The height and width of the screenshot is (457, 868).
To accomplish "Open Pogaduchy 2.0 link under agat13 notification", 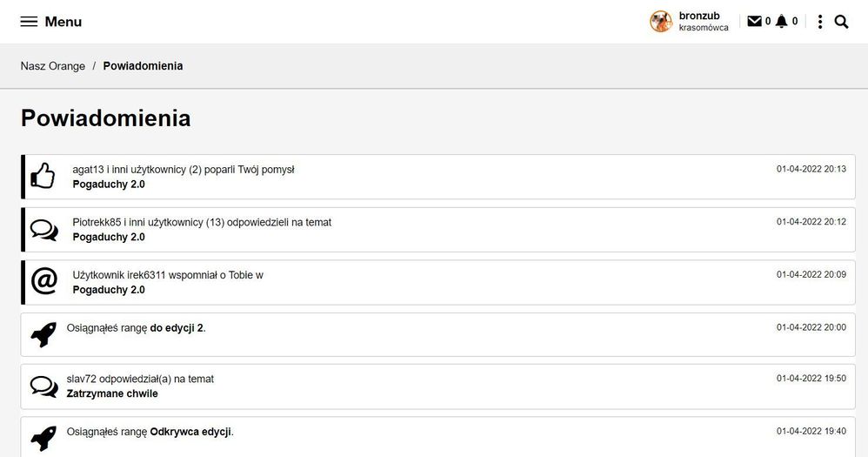I will [109, 185].
